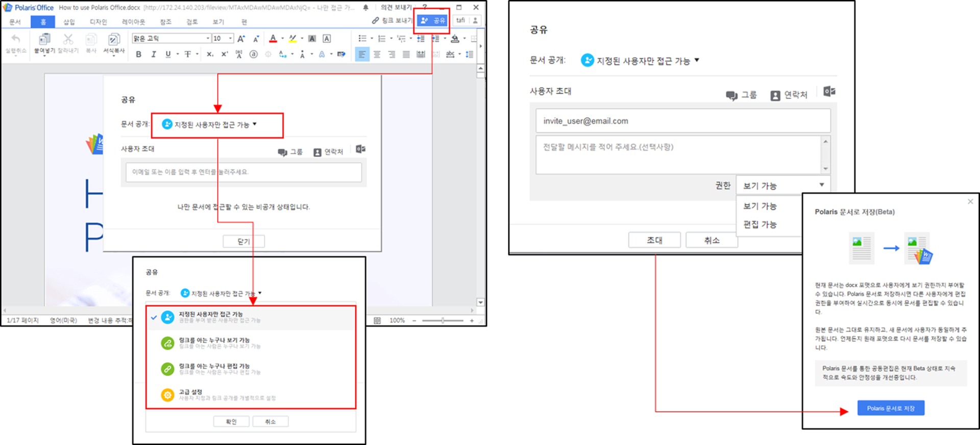Image resolution: width=980 pixels, height=445 pixels.
Task: Apply superscript formatting
Action: [x=224, y=54]
